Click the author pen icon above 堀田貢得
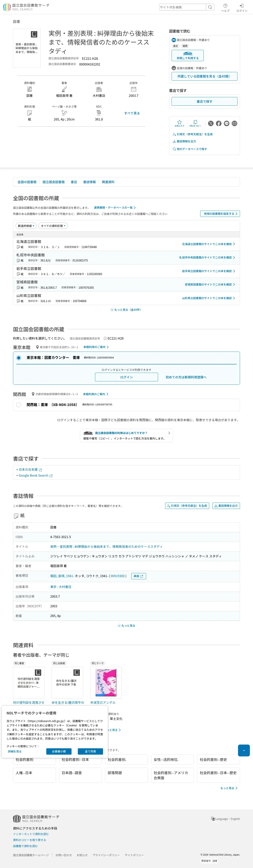This screenshot has height=868, width=253. pos(64,89)
